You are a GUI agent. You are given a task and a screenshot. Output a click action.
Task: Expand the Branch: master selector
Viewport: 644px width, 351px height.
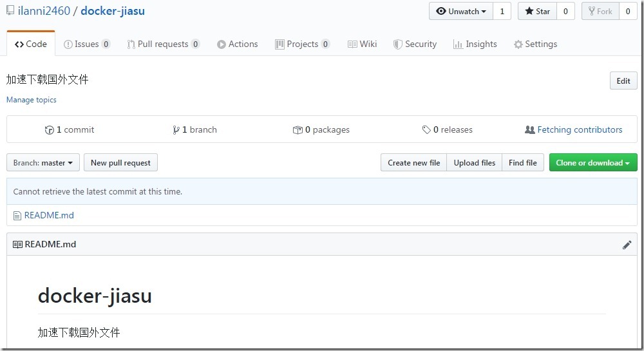43,163
